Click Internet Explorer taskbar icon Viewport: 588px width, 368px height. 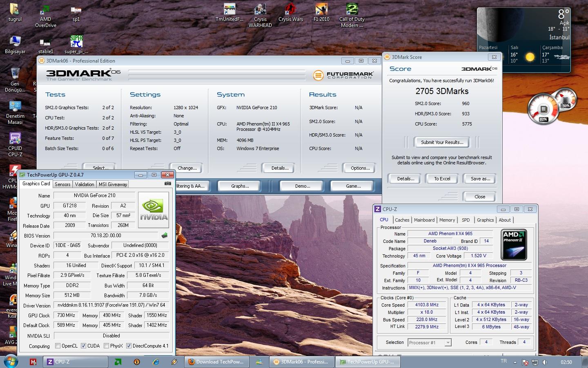pyautogui.click(x=156, y=362)
